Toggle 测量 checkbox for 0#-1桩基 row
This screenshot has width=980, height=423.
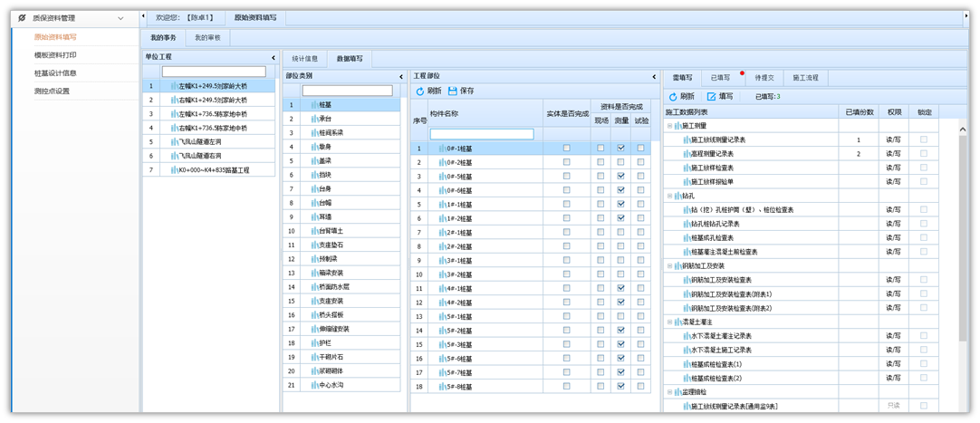620,149
